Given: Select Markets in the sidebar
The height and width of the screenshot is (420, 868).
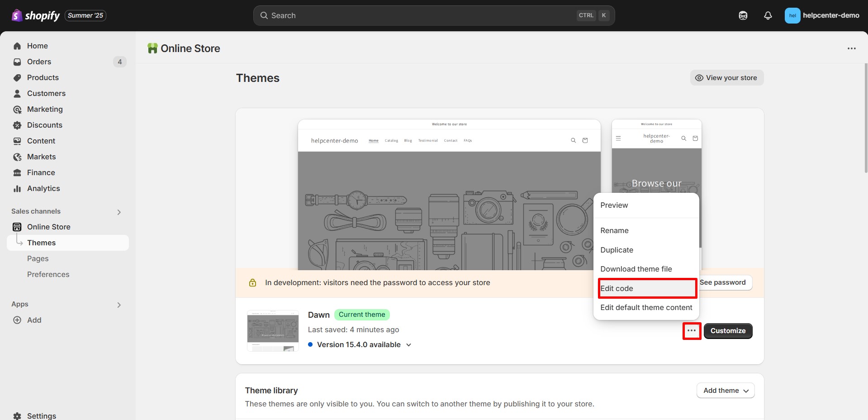Looking at the screenshot, I should click(x=41, y=157).
